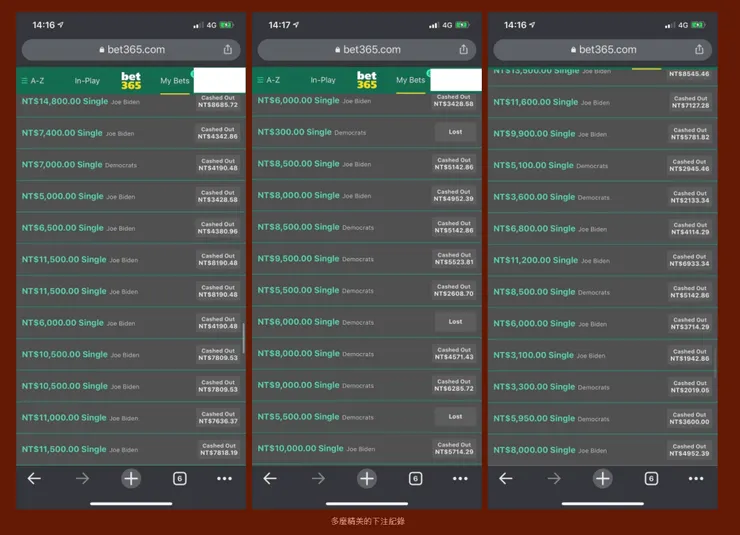740x535 pixels.
Task: Open the three-dot menu in the right phone
Action: (696, 478)
